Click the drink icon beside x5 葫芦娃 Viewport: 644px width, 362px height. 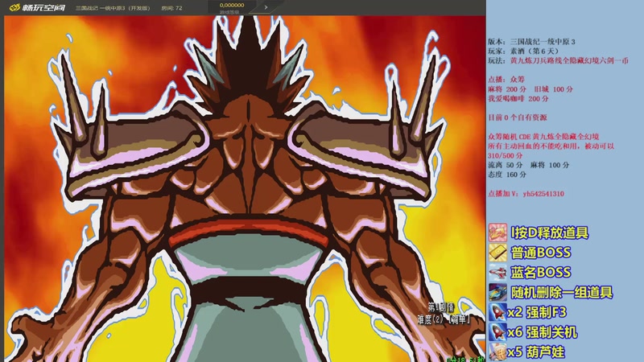tap(497, 352)
